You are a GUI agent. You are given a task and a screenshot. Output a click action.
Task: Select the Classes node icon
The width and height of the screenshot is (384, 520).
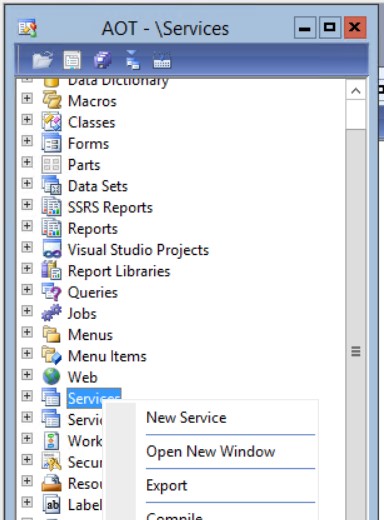point(52,122)
